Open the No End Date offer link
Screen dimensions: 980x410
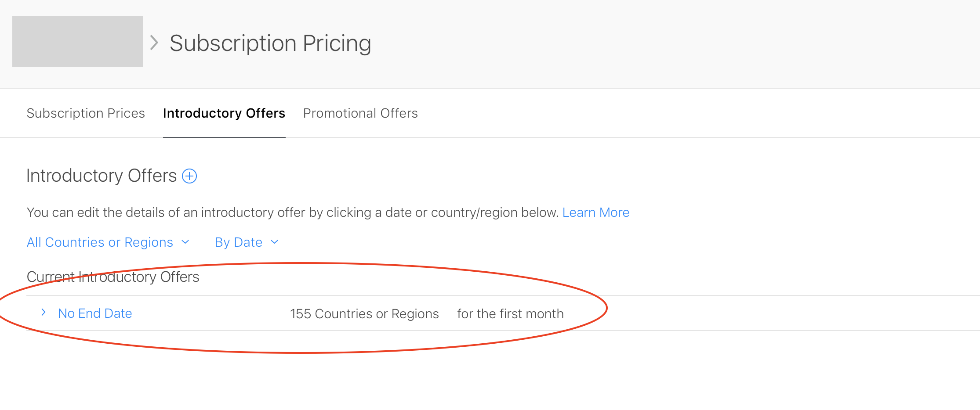pyautogui.click(x=95, y=313)
